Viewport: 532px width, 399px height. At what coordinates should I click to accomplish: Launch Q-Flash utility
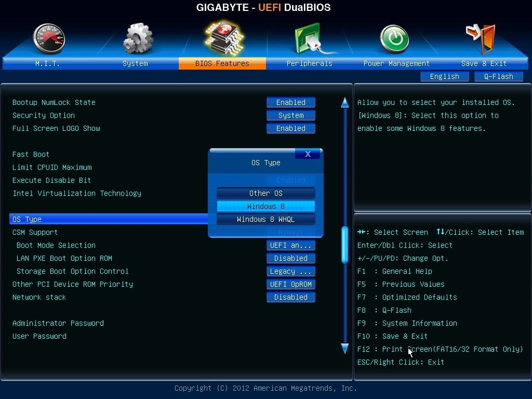click(x=498, y=76)
